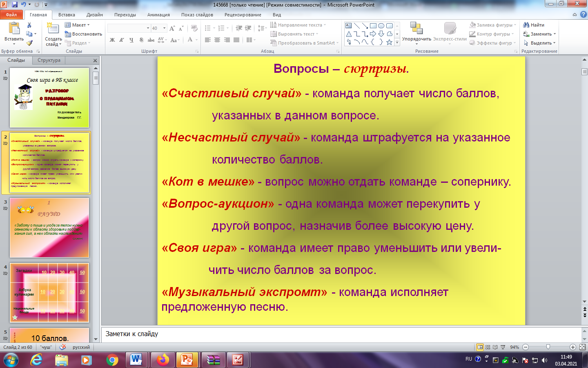588x368 pixels.
Task: Open the Файл tab
Action: 11,15
